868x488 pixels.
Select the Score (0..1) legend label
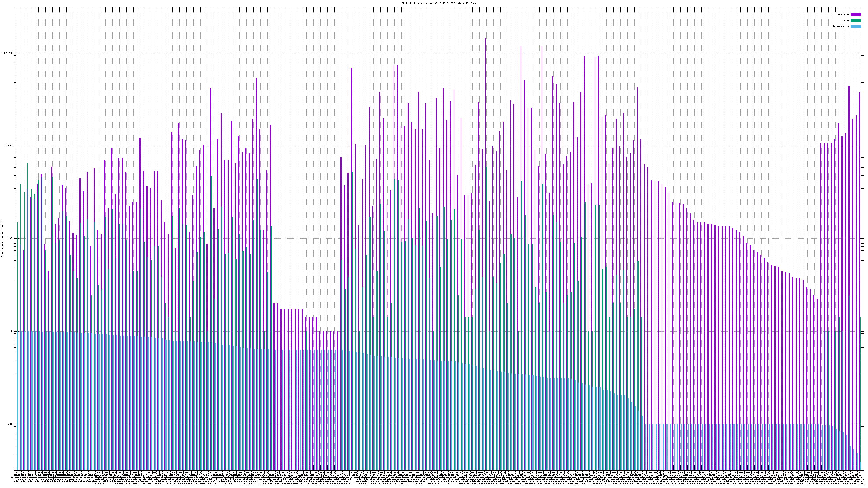841,26
